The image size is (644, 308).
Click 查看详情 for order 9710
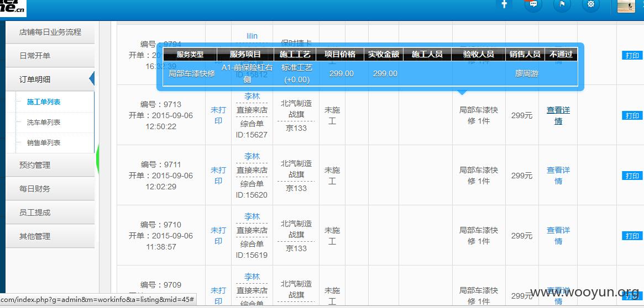[x=558, y=236]
